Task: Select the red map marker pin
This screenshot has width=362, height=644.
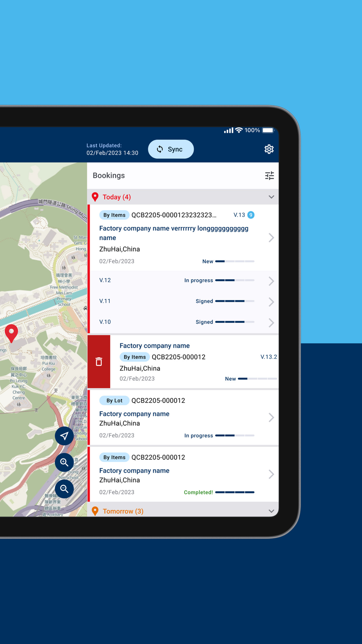Action: (12, 333)
